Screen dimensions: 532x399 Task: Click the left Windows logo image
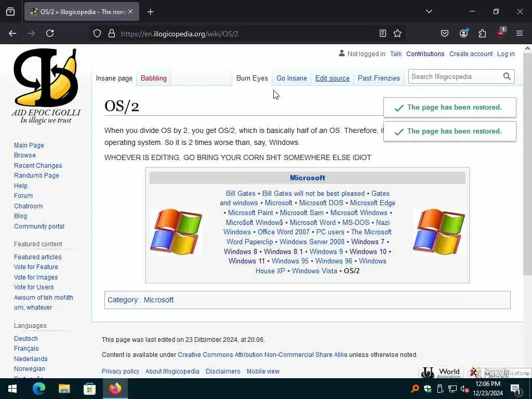176,232
